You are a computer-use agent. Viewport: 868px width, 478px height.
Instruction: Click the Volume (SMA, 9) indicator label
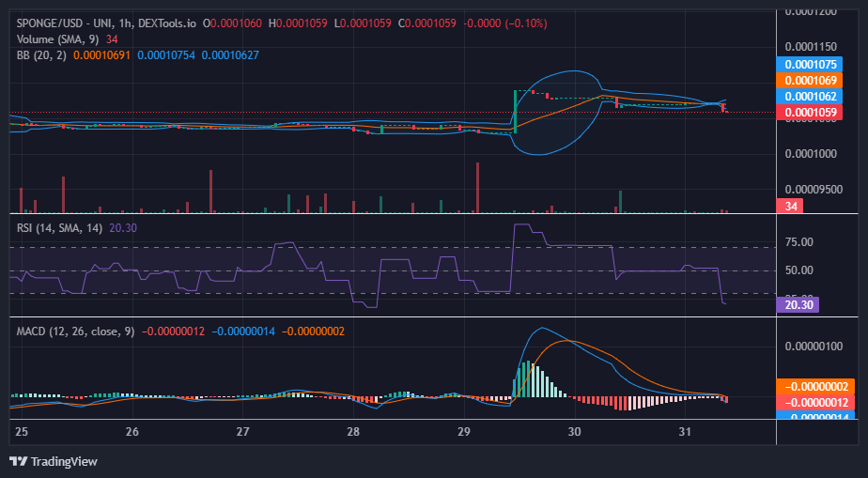59,39
